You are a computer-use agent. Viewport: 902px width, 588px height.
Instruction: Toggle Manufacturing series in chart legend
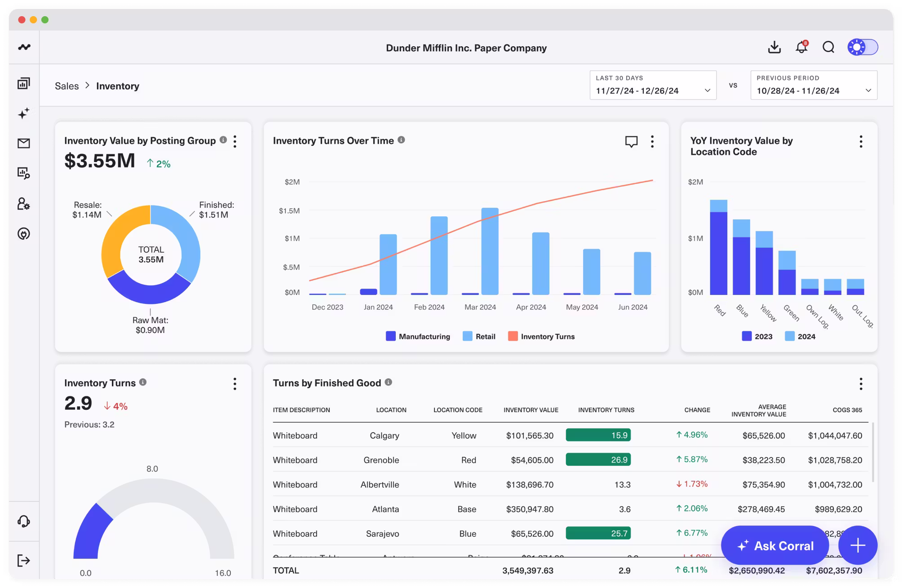coord(418,336)
